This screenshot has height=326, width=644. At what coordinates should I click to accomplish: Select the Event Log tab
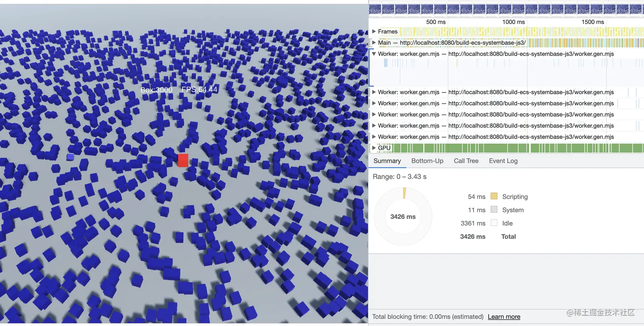[503, 161]
